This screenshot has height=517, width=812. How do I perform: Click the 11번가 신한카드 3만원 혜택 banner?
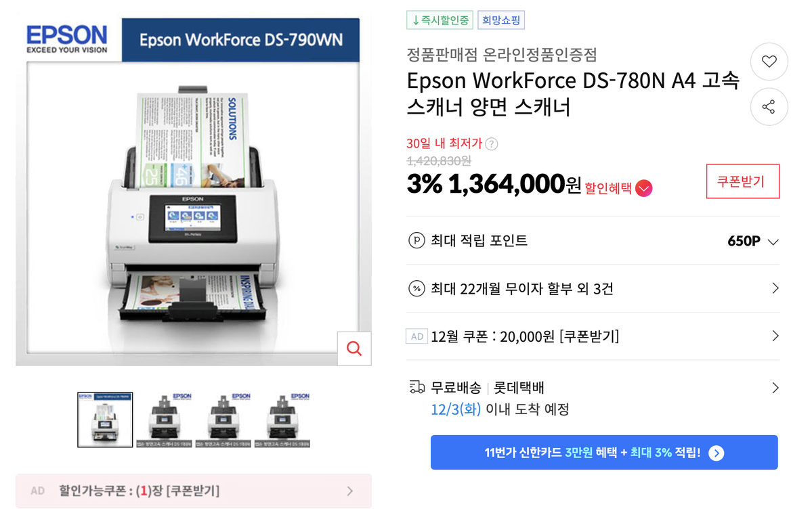coord(604,452)
